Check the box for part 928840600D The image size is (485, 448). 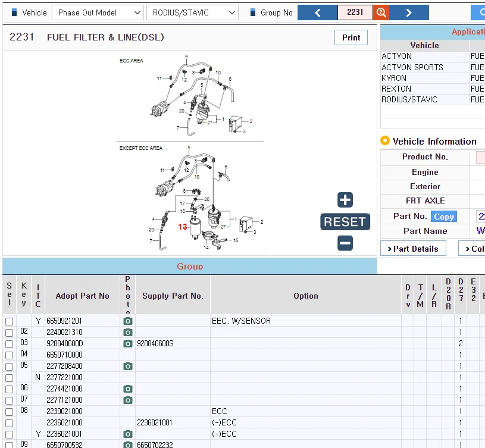[x=10, y=344]
